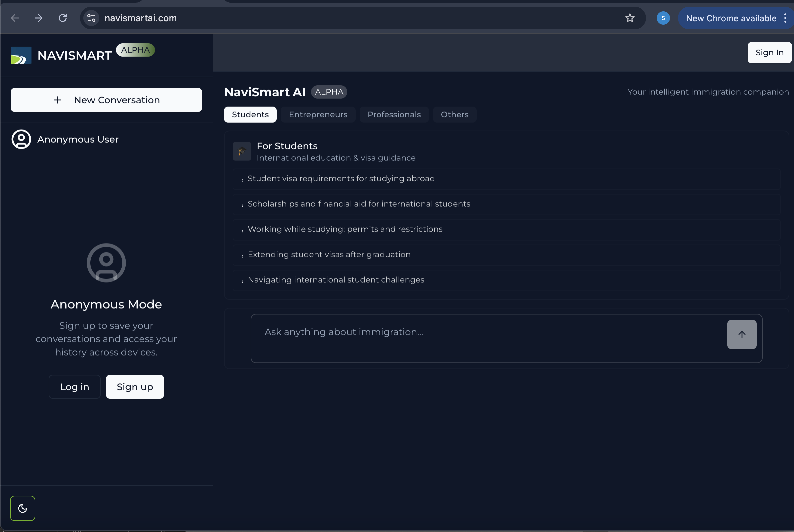The image size is (794, 532).
Task: Click the NaviSmart logo icon
Action: coord(20,55)
